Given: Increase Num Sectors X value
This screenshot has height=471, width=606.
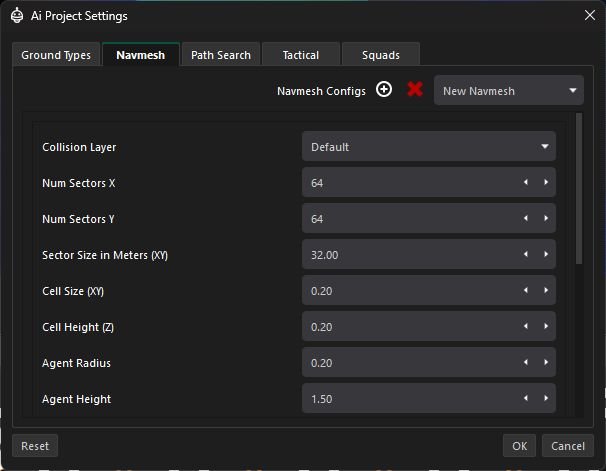Looking at the screenshot, I should point(546,182).
